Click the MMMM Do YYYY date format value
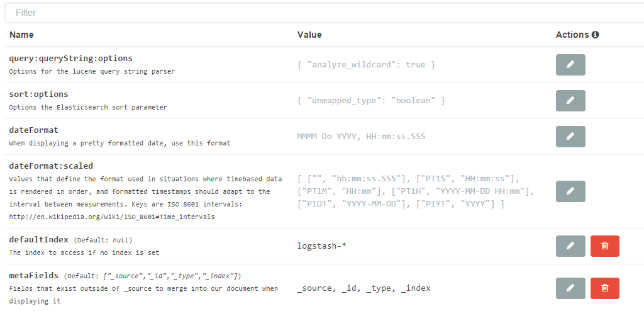644x311 pixels. 362,137
